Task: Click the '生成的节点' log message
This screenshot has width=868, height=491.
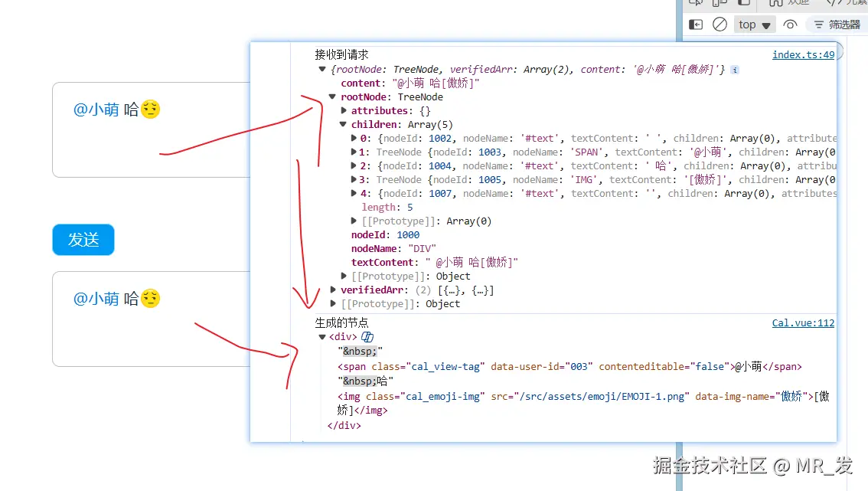Action: [x=341, y=322]
